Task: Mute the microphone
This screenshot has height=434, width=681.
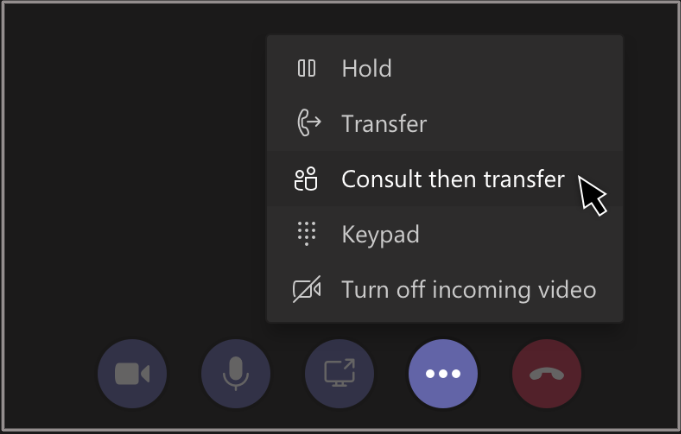Action: pyautogui.click(x=236, y=374)
